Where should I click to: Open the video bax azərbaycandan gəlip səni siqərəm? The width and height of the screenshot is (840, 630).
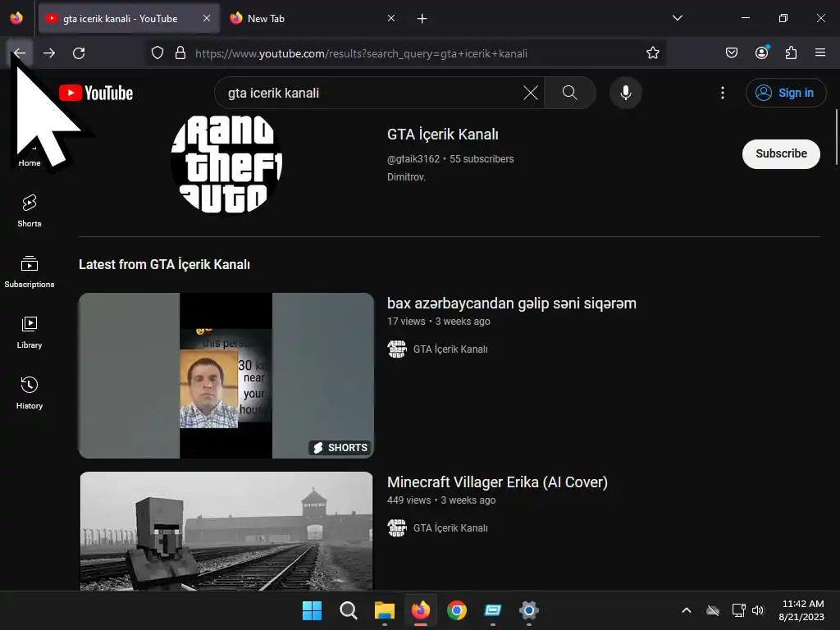tap(512, 304)
